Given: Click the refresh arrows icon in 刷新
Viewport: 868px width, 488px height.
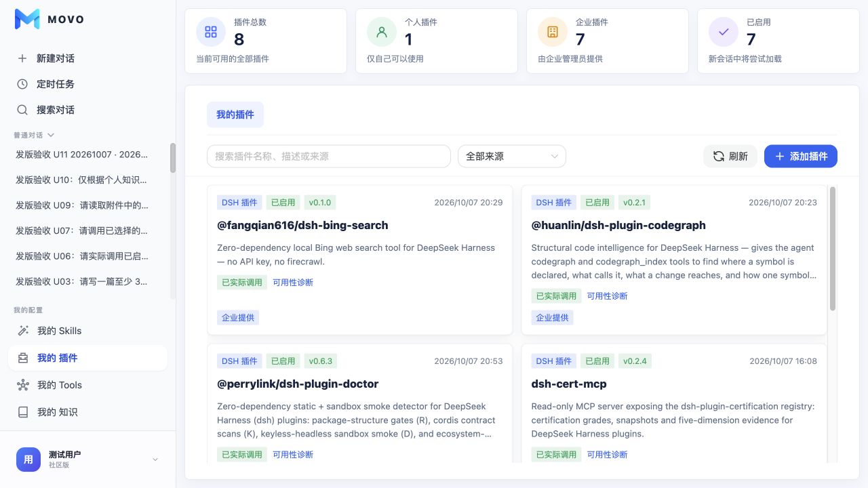Looking at the screenshot, I should (x=719, y=157).
